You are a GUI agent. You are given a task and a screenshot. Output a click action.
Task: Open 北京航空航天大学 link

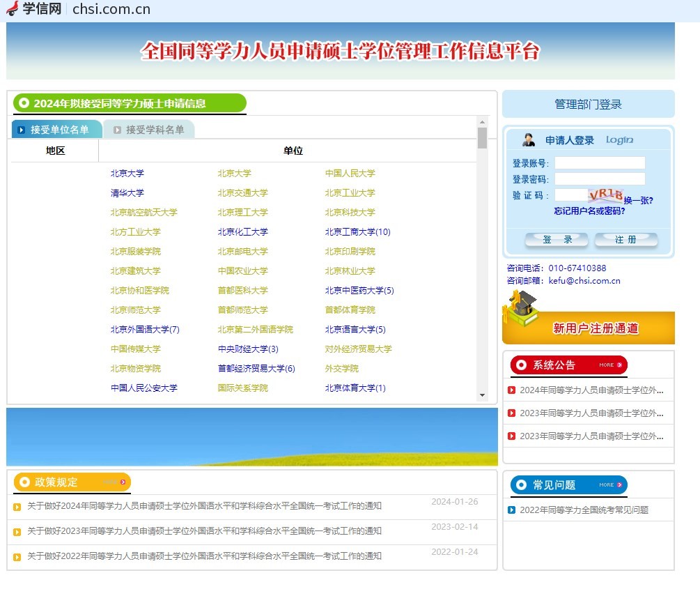pyautogui.click(x=143, y=212)
